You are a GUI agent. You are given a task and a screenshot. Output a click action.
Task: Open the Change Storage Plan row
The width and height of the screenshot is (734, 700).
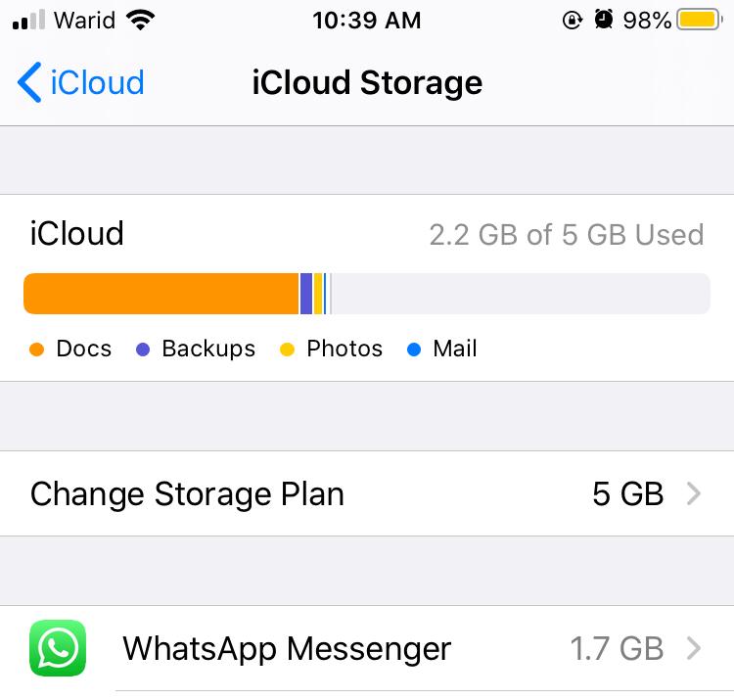click(x=367, y=494)
